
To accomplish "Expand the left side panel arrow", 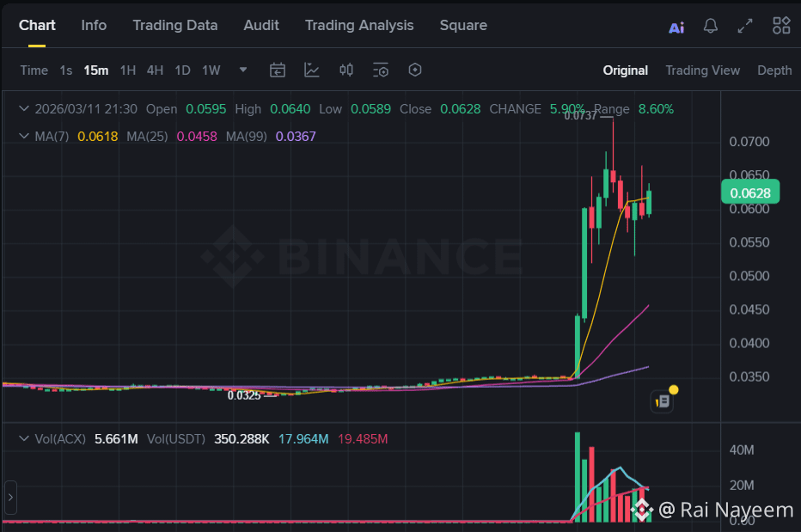I will pyautogui.click(x=10, y=497).
